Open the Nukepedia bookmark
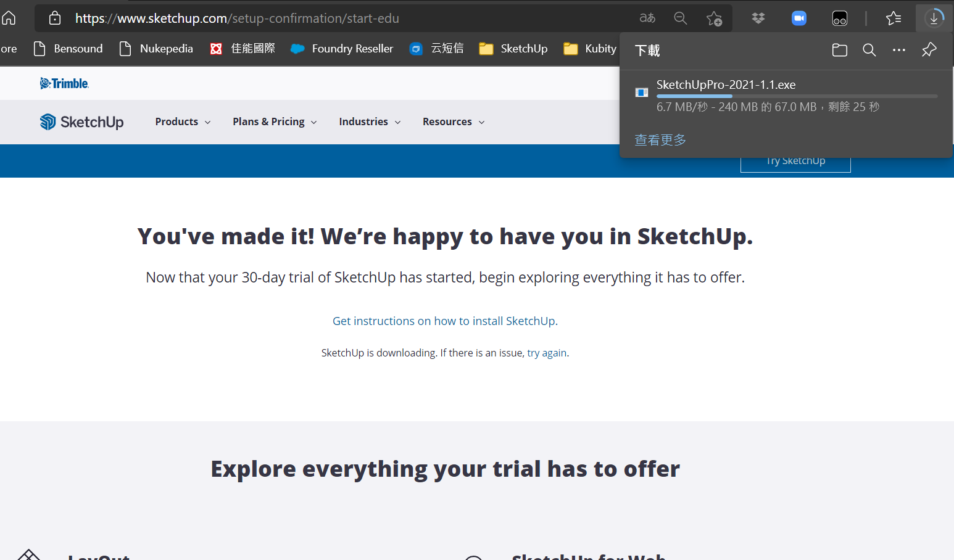 click(156, 49)
